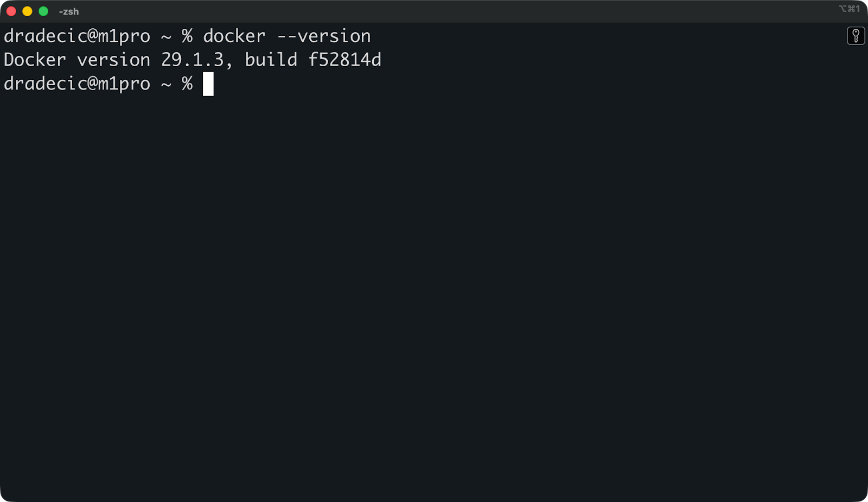Click the empty terminal area to focus input

point(434,271)
